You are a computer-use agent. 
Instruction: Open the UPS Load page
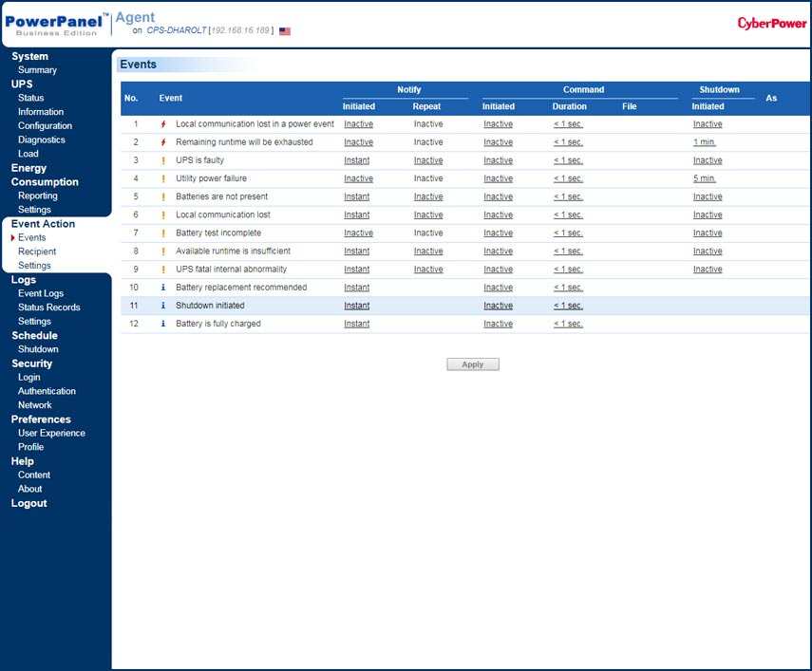(28, 154)
